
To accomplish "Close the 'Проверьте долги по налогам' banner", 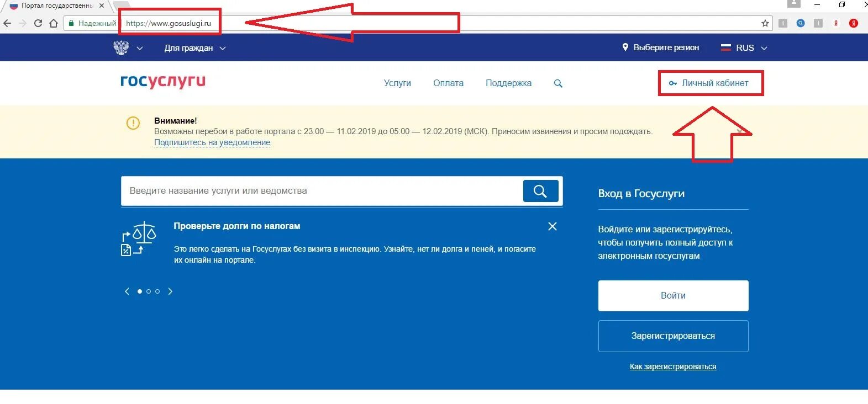I will [552, 226].
